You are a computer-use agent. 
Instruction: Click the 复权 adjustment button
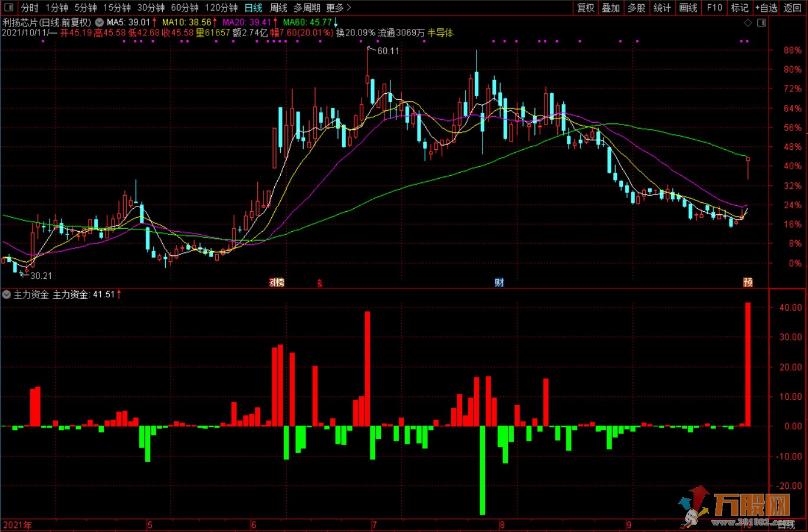586,8
